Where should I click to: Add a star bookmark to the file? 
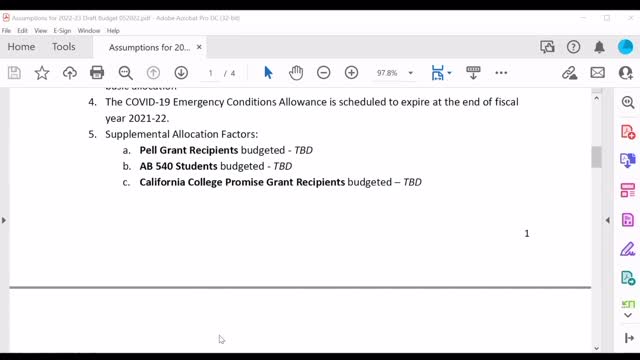point(42,73)
